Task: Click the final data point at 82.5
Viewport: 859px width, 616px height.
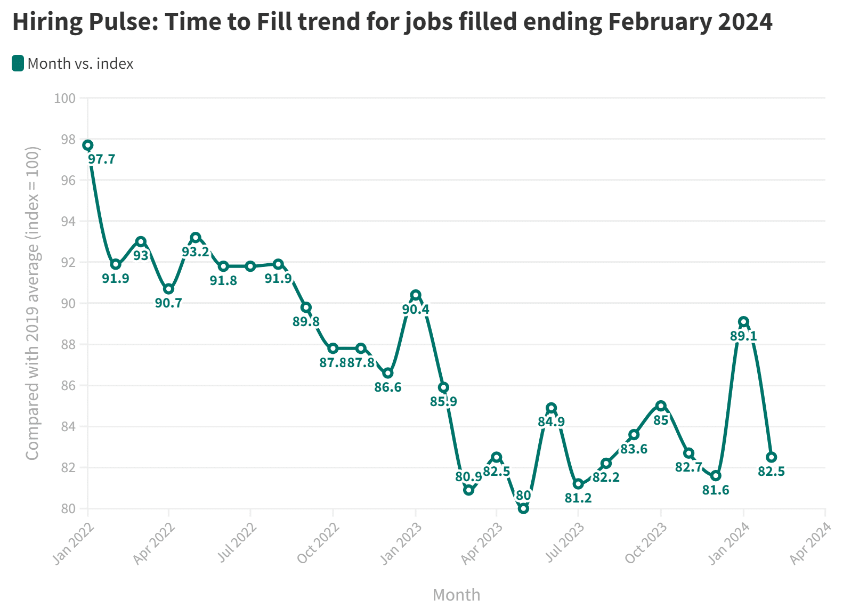Action: tap(771, 457)
